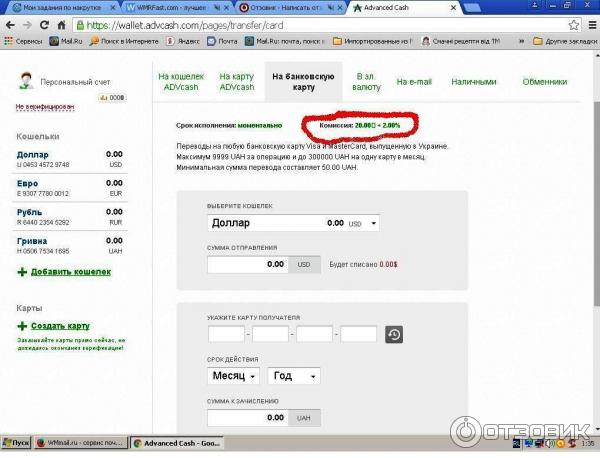Expand the Доллар wallet selection dropdown
Viewport: 600px width, 458px height.
[293, 223]
